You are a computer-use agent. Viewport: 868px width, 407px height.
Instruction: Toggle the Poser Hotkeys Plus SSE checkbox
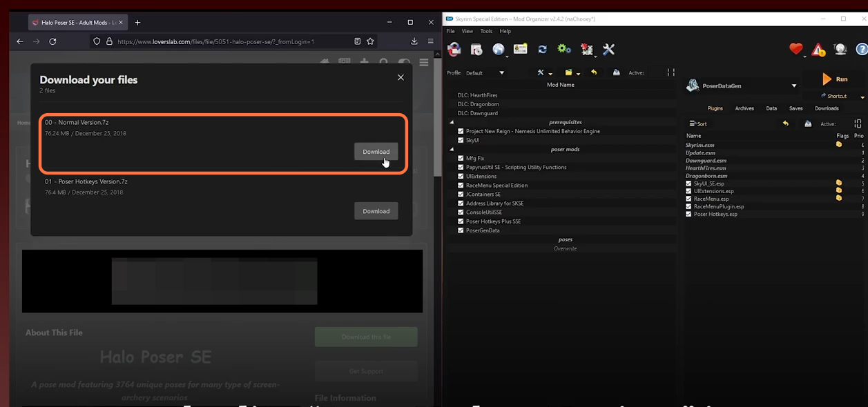point(461,221)
